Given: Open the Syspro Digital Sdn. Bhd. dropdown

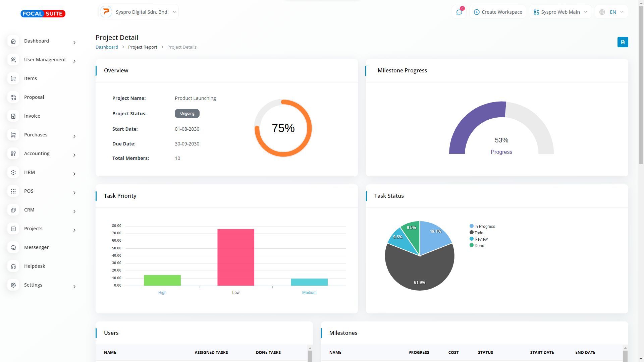Looking at the screenshot, I should coord(139,12).
